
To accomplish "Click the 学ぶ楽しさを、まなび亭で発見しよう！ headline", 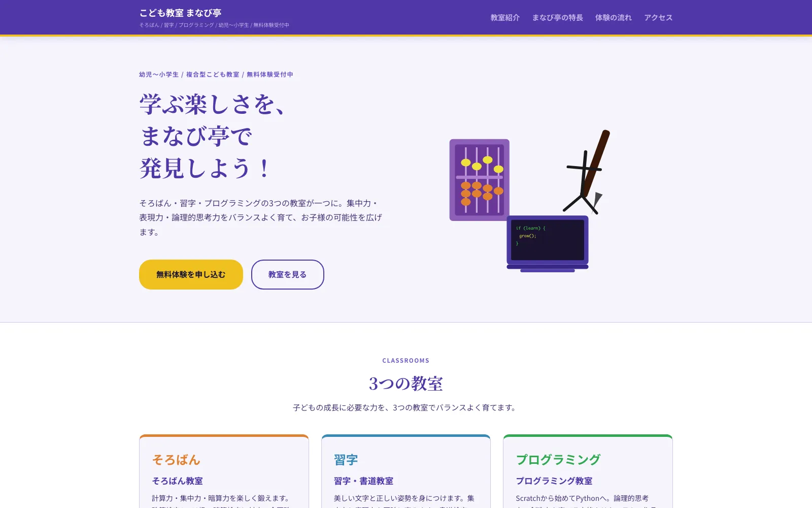I will (x=212, y=136).
